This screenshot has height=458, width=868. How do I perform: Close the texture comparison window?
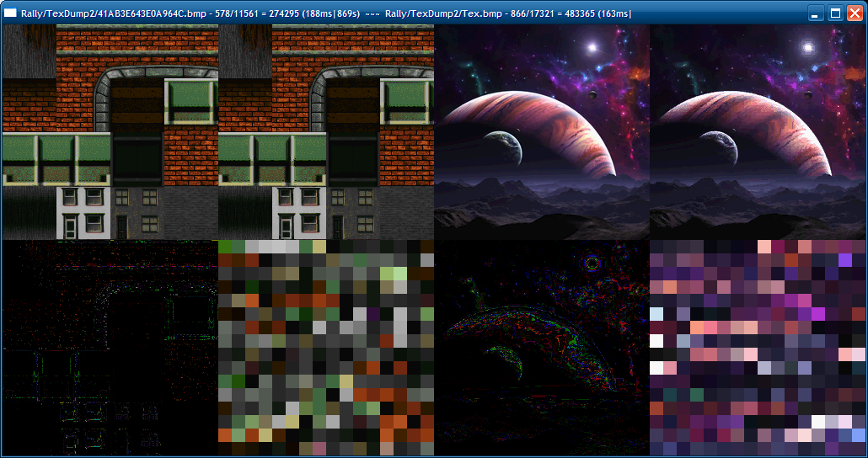(855, 13)
